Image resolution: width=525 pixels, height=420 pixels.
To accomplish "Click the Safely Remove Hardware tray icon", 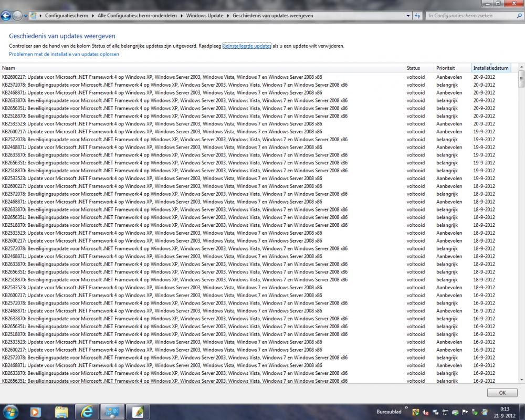I will click(455, 412).
